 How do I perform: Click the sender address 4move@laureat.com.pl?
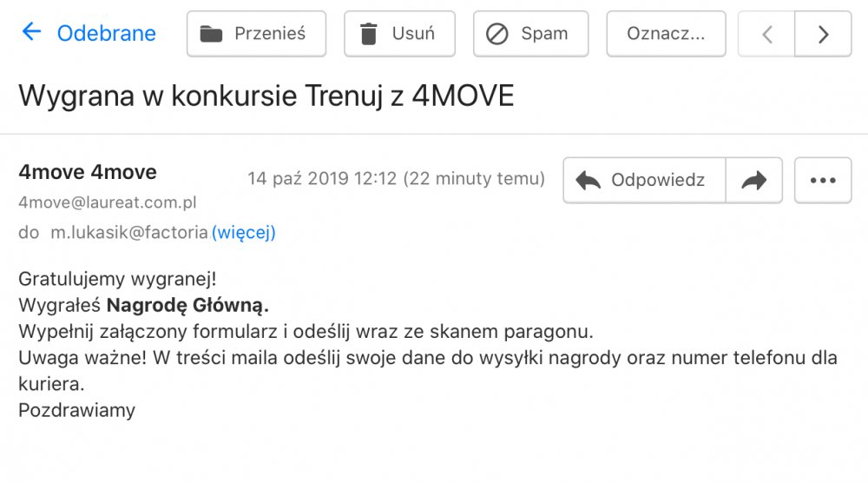coord(108,202)
